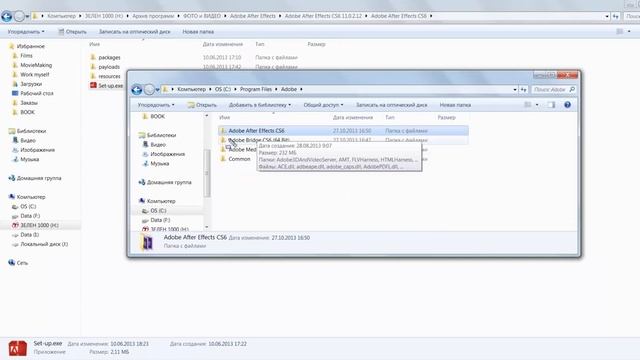640x360 pixels.
Task: Select OS (C:) in Adobe window sidebar
Action: click(158, 211)
